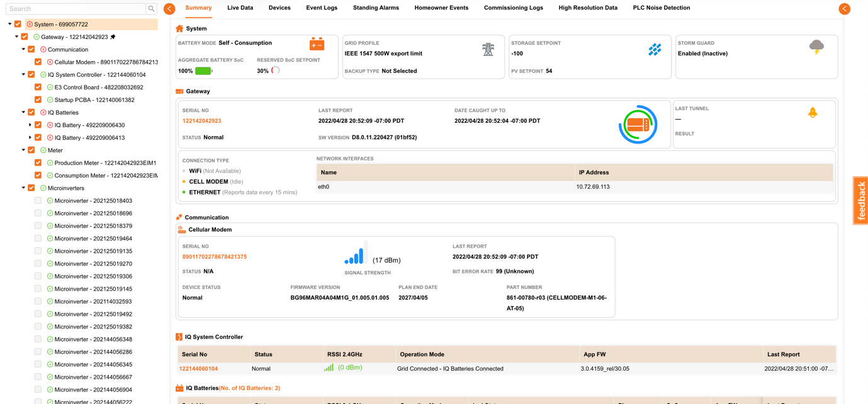The height and width of the screenshot is (404, 868).
Task: Click the orange back arrow beside Summary
Action: coord(169,9)
